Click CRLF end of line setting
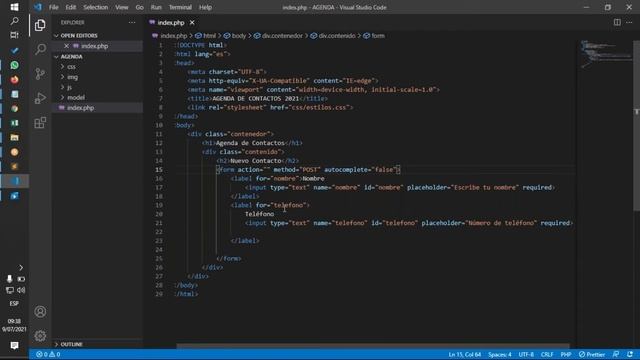This screenshot has height=360, width=640. pos(547,354)
